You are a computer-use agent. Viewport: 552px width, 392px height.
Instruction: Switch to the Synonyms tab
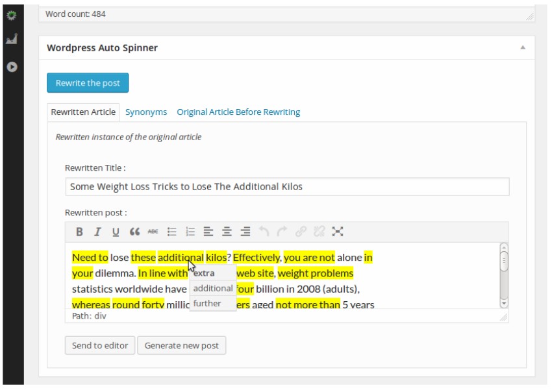146,112
